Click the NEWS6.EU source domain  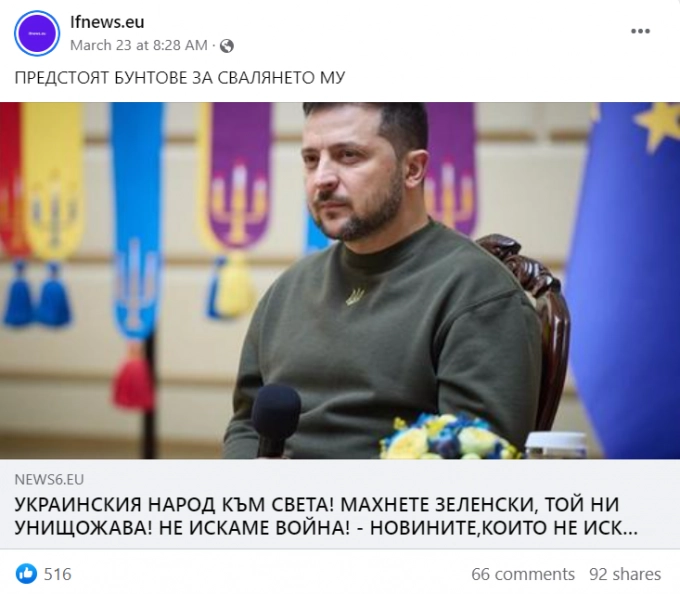point(49,480)
